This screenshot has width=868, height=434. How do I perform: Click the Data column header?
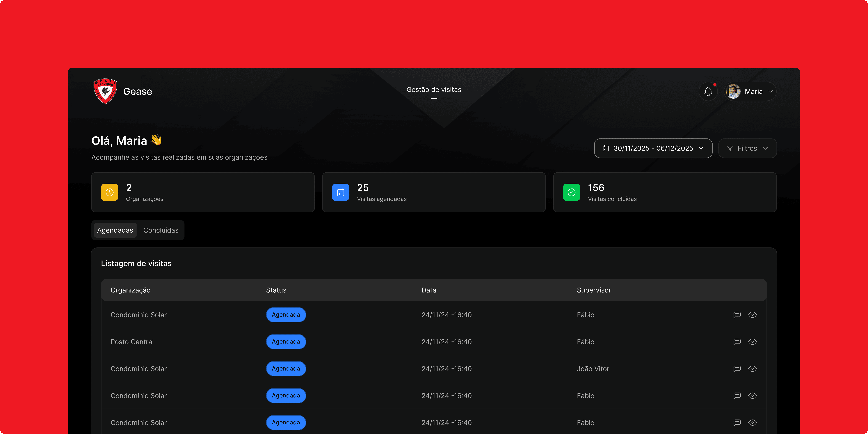click(x=429, y=290)
